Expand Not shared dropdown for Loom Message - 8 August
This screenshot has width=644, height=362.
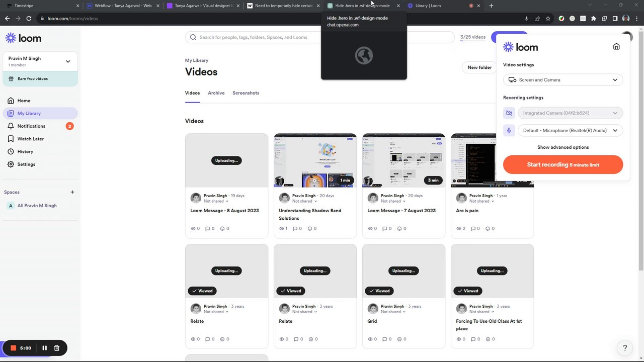point(216,201)
